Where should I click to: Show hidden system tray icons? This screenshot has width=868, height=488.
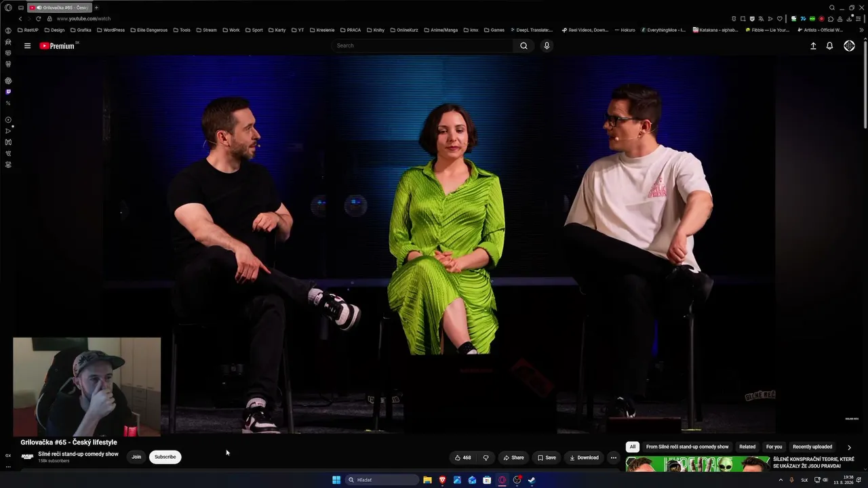tap(781, 480)
